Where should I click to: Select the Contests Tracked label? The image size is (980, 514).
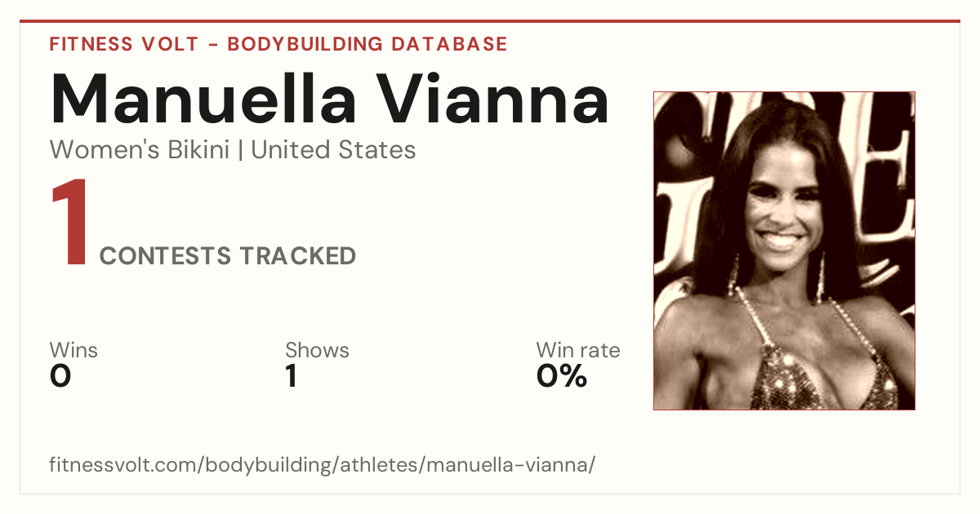(x=228, y=256)
